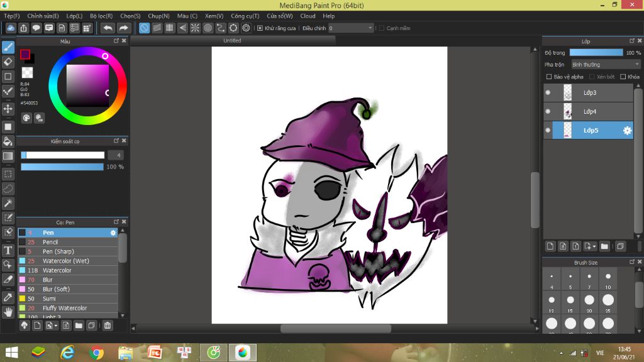This screenshot has height=362, width=644.
Task: Enable the Bảo vệ alpha checkbox
Action: coord(548,77)
